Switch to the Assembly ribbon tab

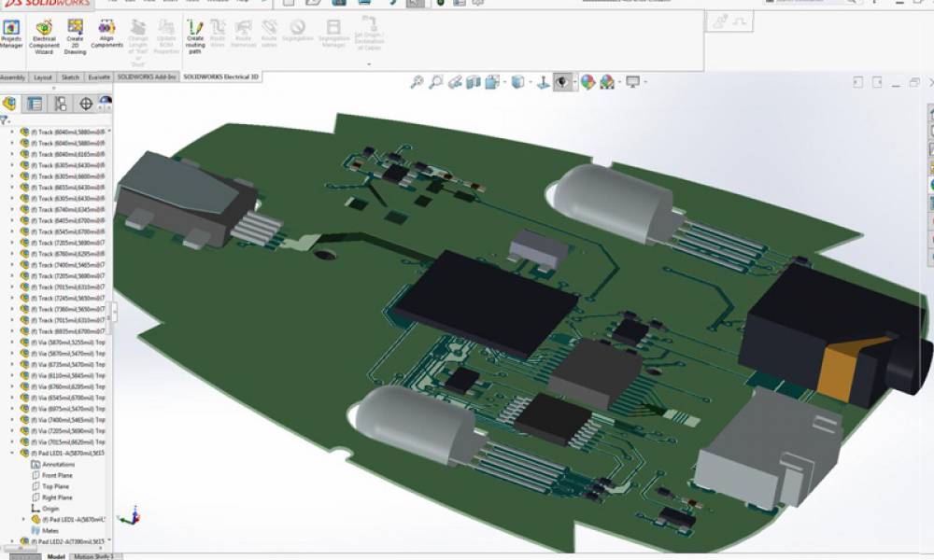pyautogui.click(x=12, y=77)
